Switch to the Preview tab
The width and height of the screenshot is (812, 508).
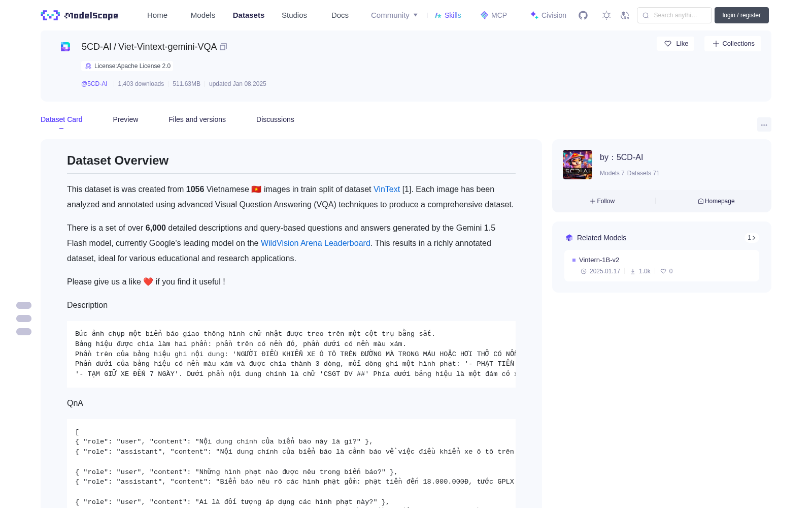pyautogui.click(x=125, y=119)
